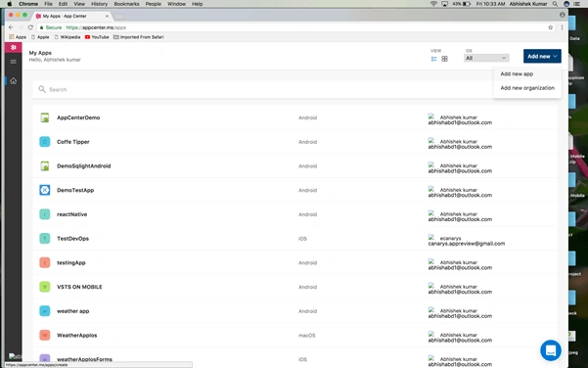The image size is (588, 368).
Task: Open the DemoTestApp row name
Action: point(75,190)
